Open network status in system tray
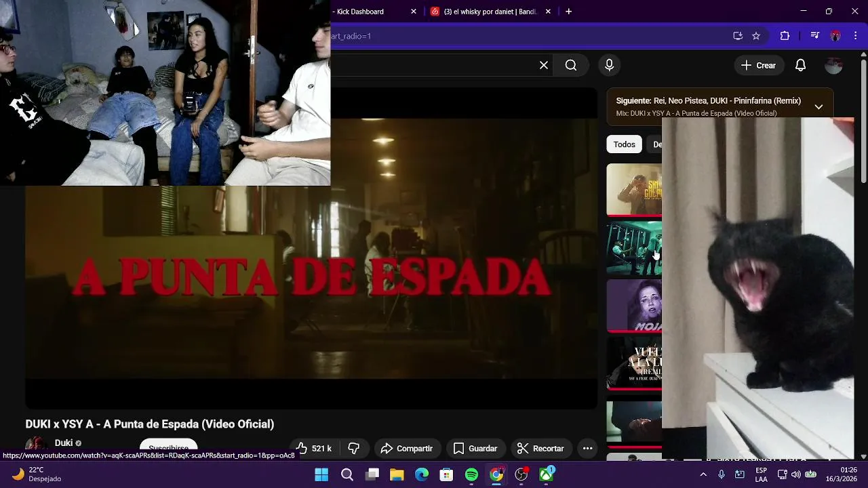The height and width of the screenshot is (488, 868). click(x=782, y=474)
